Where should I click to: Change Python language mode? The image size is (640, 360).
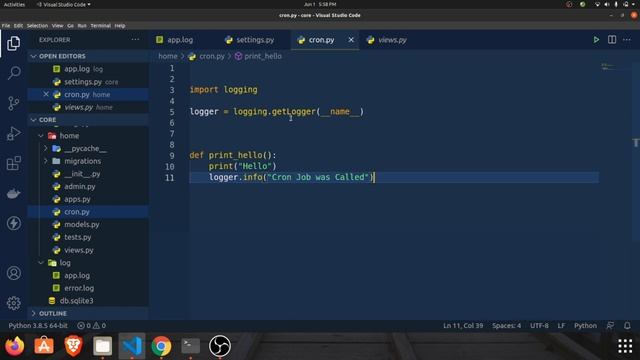tap(585, 325)
